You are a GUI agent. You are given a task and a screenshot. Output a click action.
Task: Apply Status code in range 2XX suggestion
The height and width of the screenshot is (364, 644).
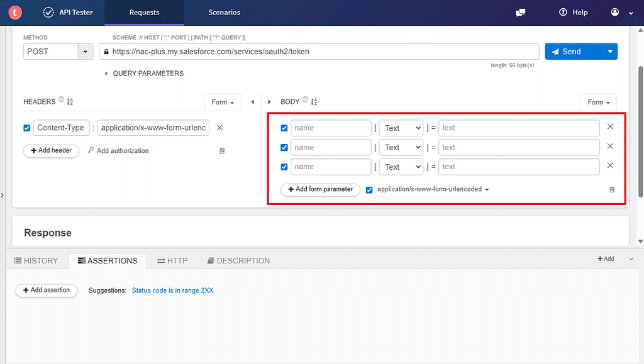point(172,290)
